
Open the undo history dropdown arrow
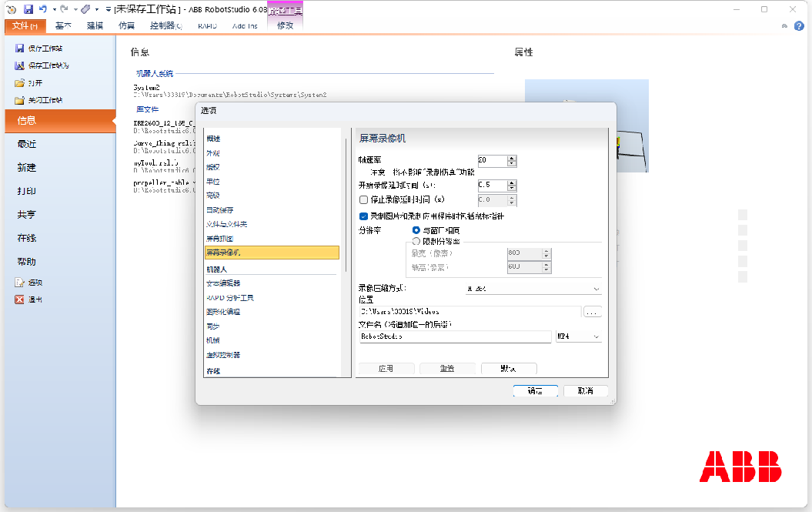[x=54, y=9]
